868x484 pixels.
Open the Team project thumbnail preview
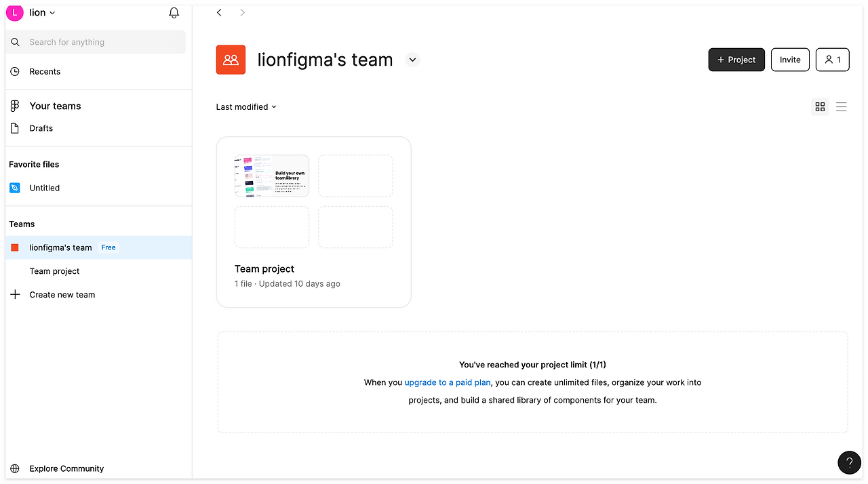click(x=271, y=176)
